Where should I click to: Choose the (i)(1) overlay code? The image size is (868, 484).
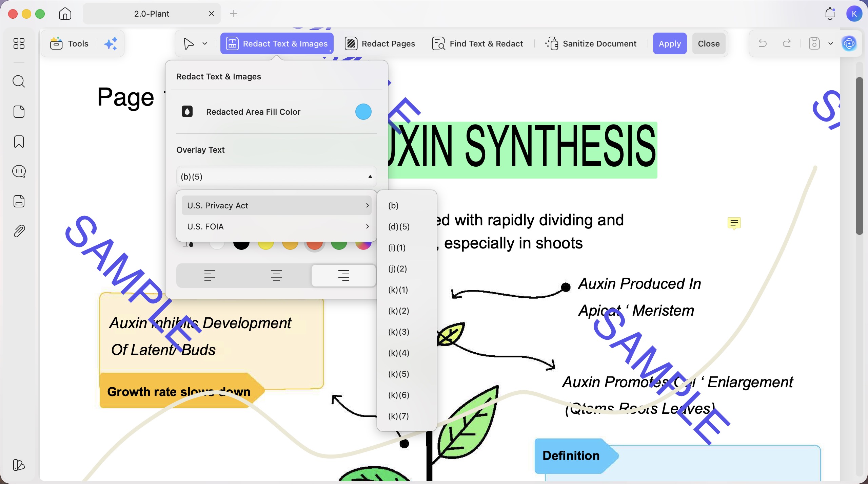[x=407, y=247]
